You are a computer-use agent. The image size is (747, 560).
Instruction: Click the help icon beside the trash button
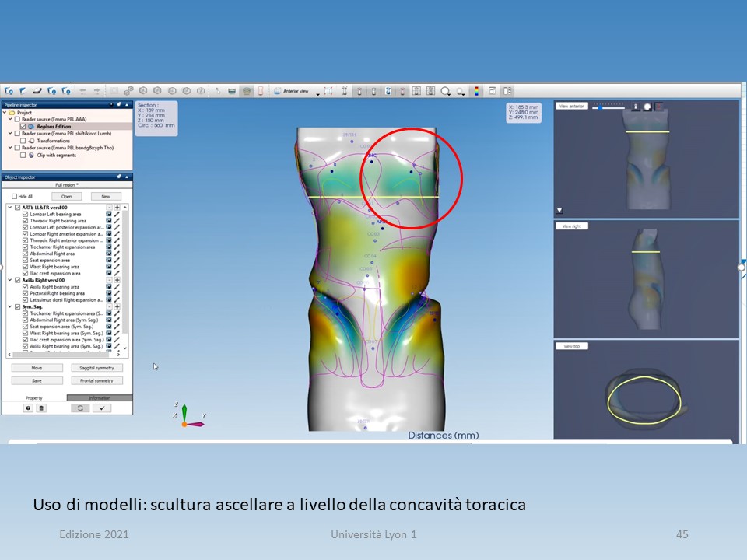click(28, 408)
